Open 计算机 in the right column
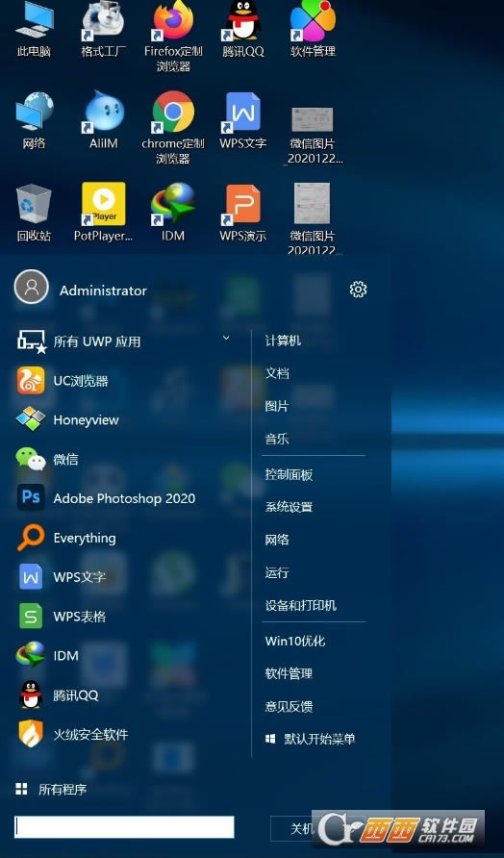 click(283, 341)
